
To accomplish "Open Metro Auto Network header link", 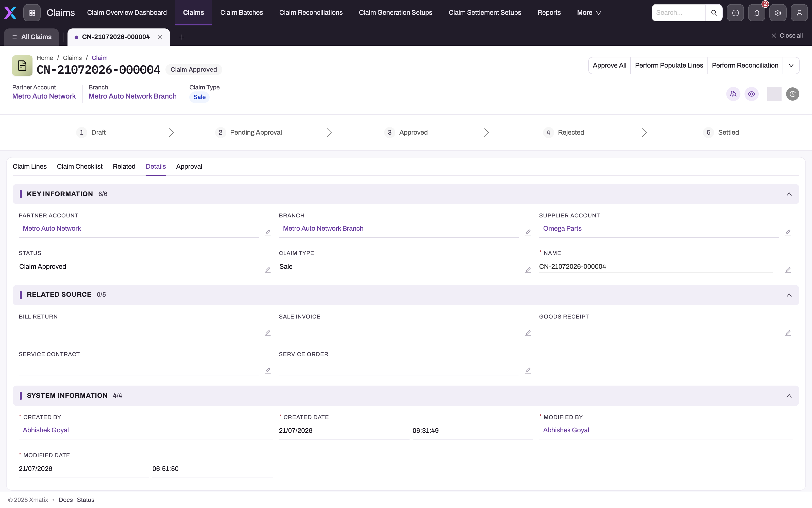I will (44, 97).
